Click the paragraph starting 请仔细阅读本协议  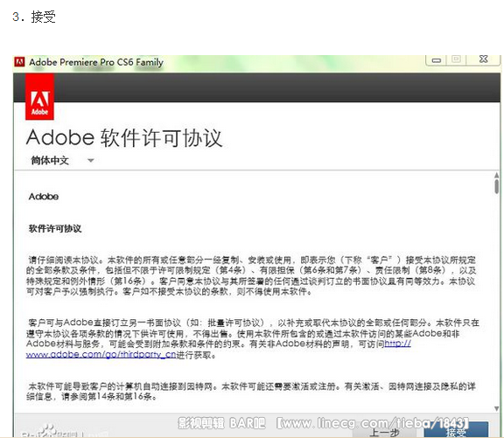point(251,275)
